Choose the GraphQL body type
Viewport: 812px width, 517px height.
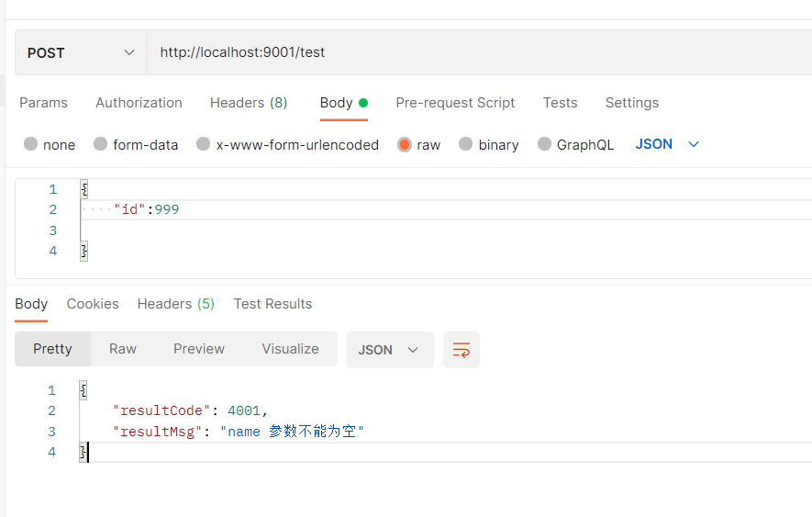[x=545, y=144]
